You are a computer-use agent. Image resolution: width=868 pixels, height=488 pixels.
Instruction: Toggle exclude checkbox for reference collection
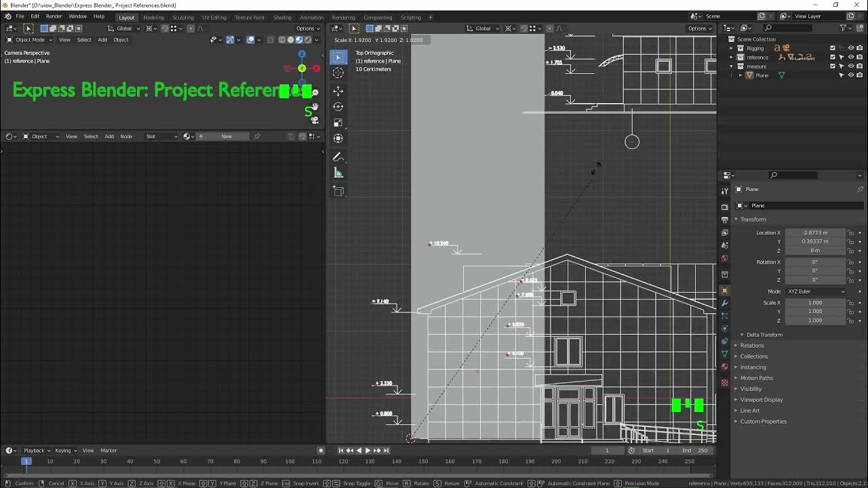click(x=833, y=57)
